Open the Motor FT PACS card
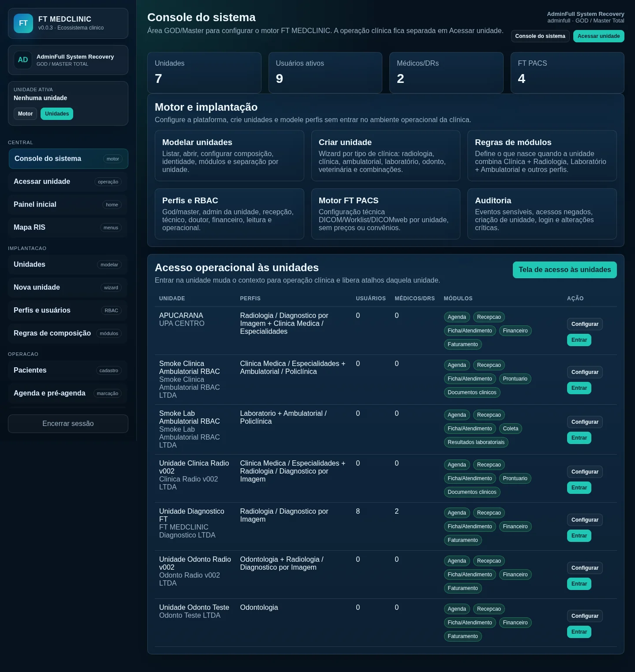635x672 pixels. tap(386, 214)
